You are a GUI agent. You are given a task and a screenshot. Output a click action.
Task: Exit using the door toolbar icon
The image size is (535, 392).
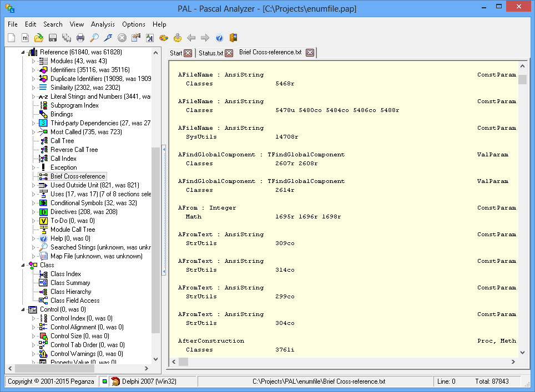pyautogui.click(x=233, y=38)
